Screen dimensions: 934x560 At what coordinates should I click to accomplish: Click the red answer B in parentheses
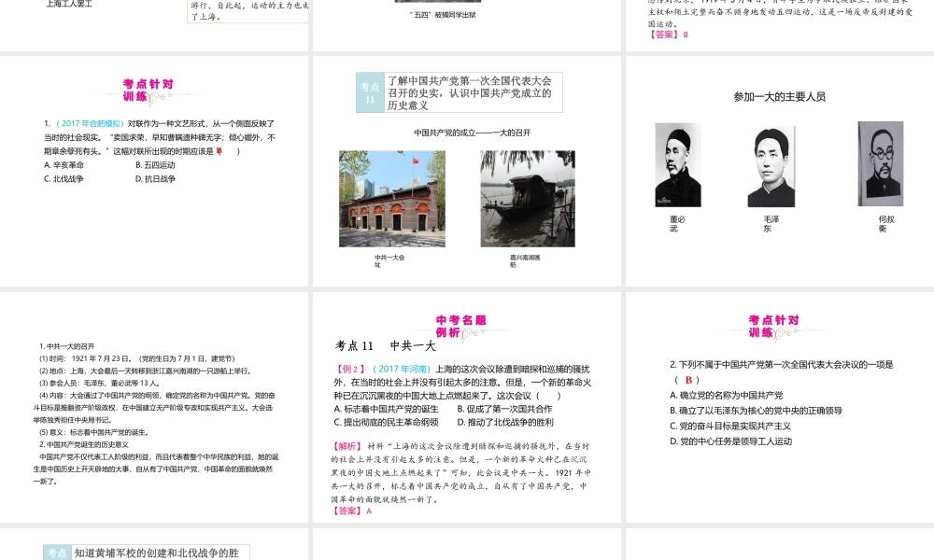click(688, 380)
